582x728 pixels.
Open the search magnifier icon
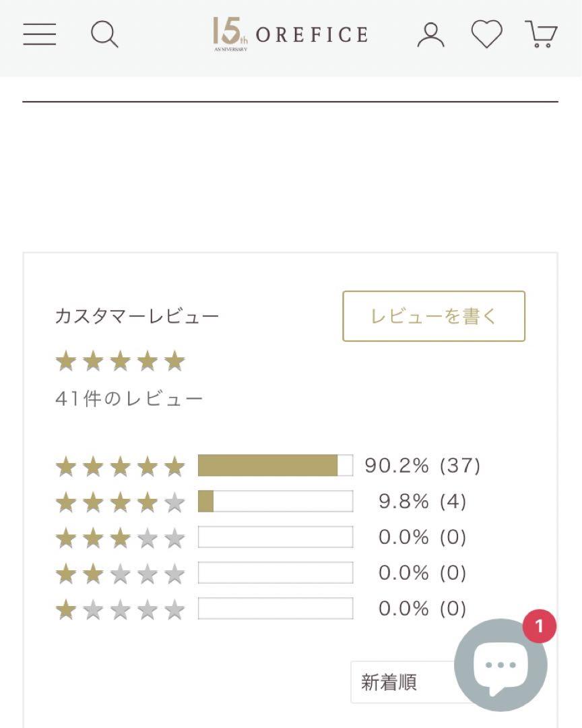(104, 34)
